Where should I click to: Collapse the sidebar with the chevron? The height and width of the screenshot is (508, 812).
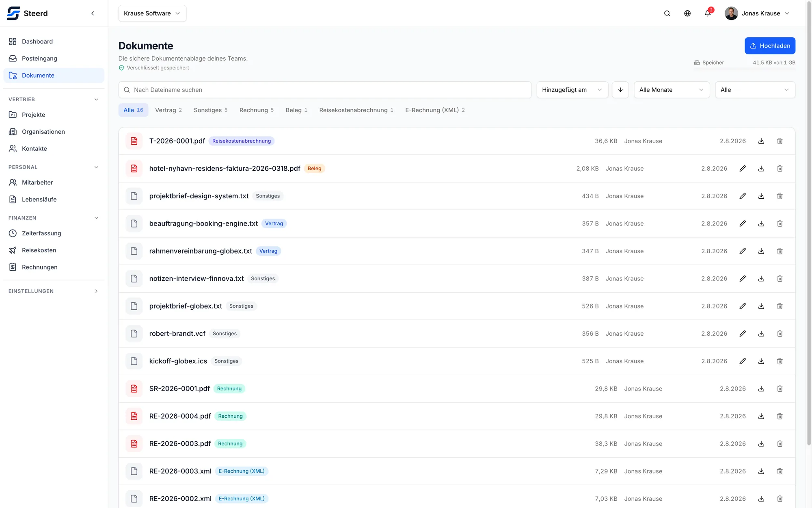93,13
